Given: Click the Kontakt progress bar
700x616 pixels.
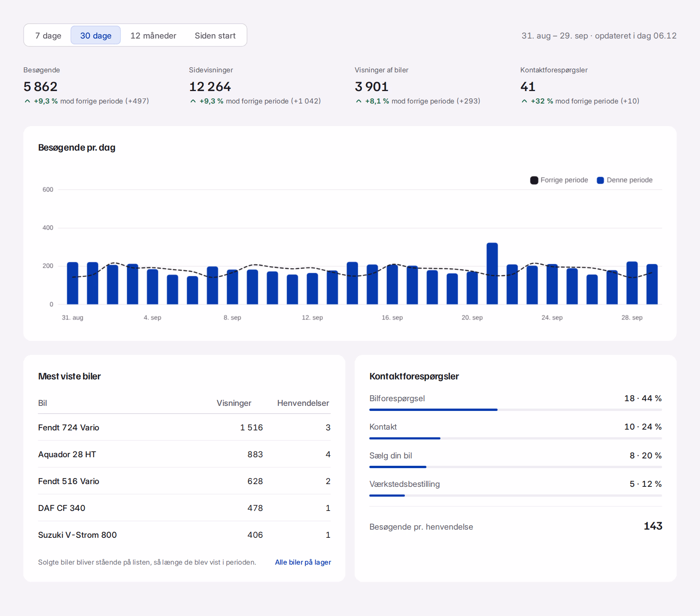Looking at the screenshot, I should point(516,438).
